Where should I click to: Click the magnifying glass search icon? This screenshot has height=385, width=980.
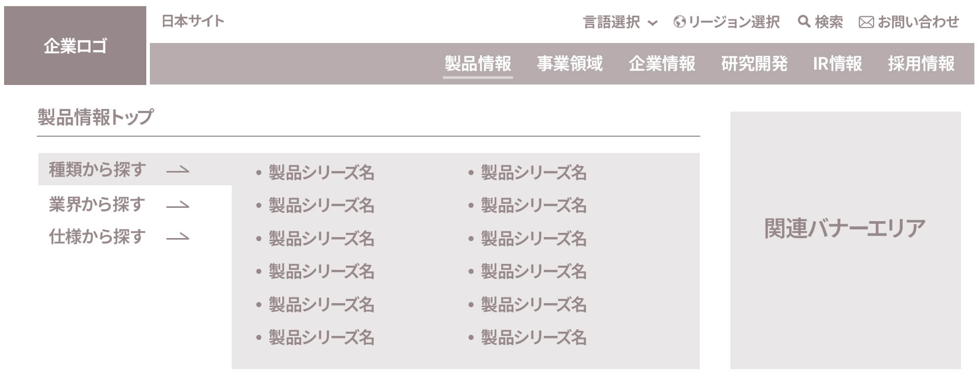[804, 22]
